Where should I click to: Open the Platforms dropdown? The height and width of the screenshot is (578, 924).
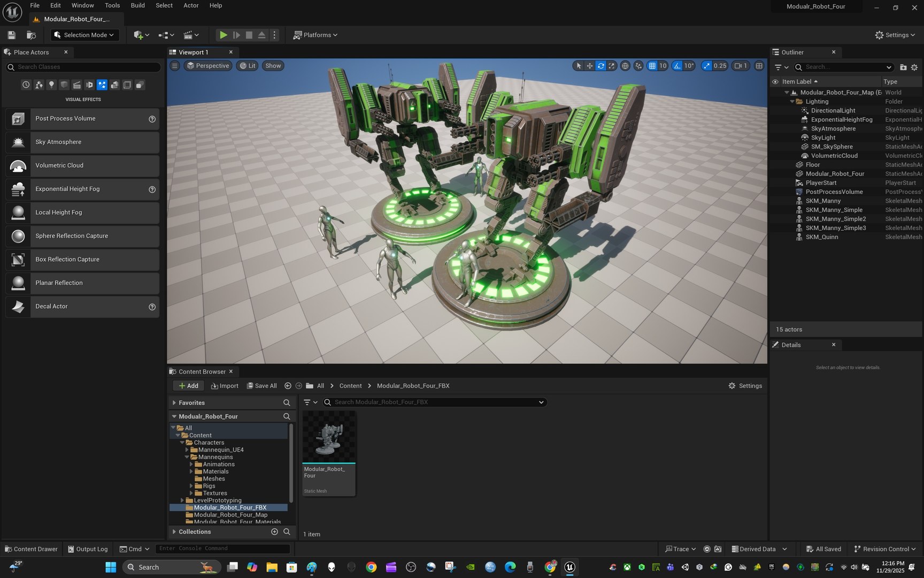pyautogui.click(x=315, y=35)
